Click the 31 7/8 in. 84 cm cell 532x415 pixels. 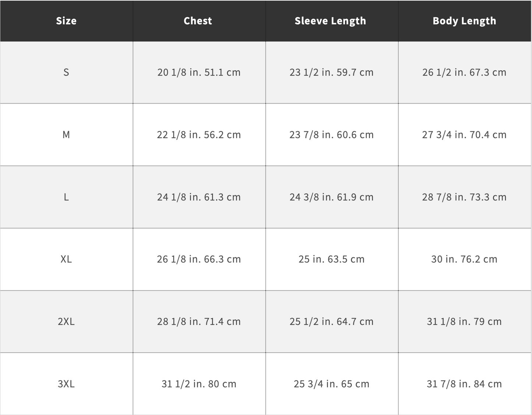464,384
